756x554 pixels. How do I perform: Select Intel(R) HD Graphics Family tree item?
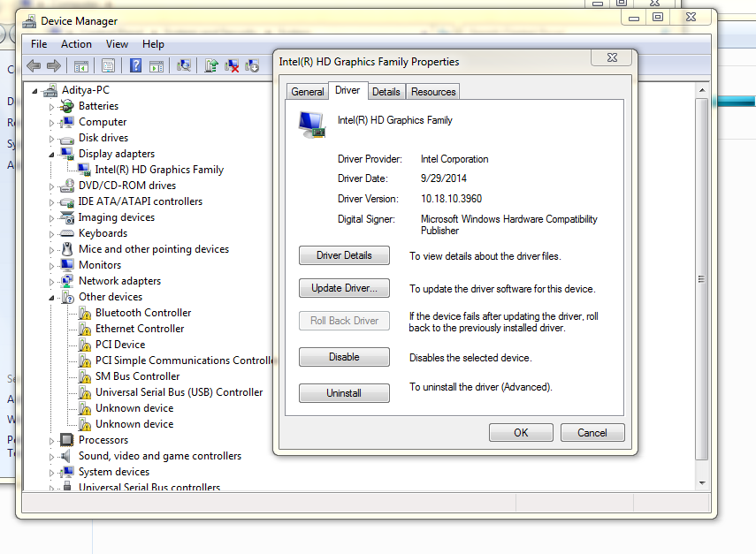(159, 170)
